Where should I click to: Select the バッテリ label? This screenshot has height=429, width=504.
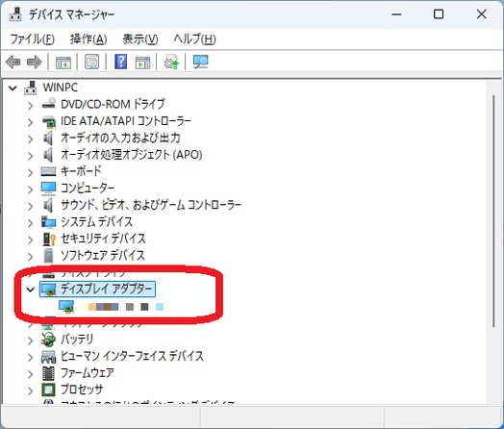click(x=77, y=339)
